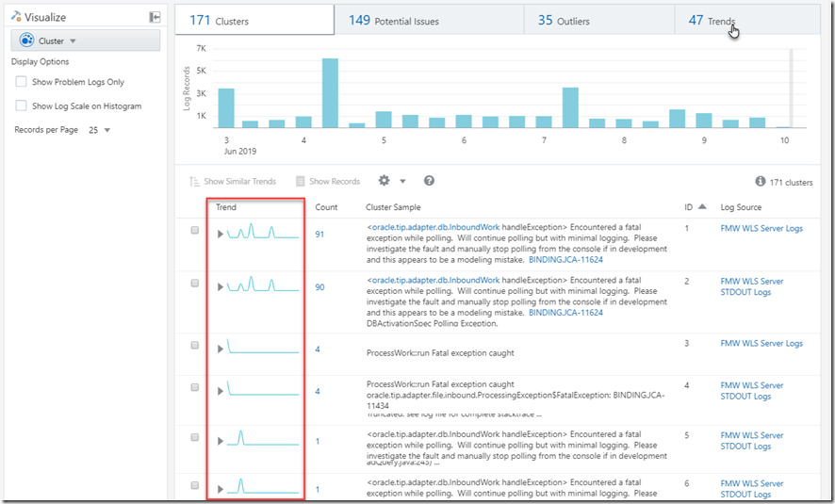Screen dimensions: 835x504
Task: Enable Show Problem Logs Only checkbox
Action: coord(22,83)
